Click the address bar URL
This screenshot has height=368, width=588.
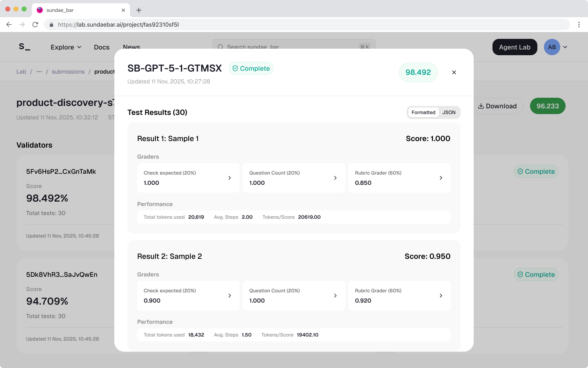click(118, 25)
